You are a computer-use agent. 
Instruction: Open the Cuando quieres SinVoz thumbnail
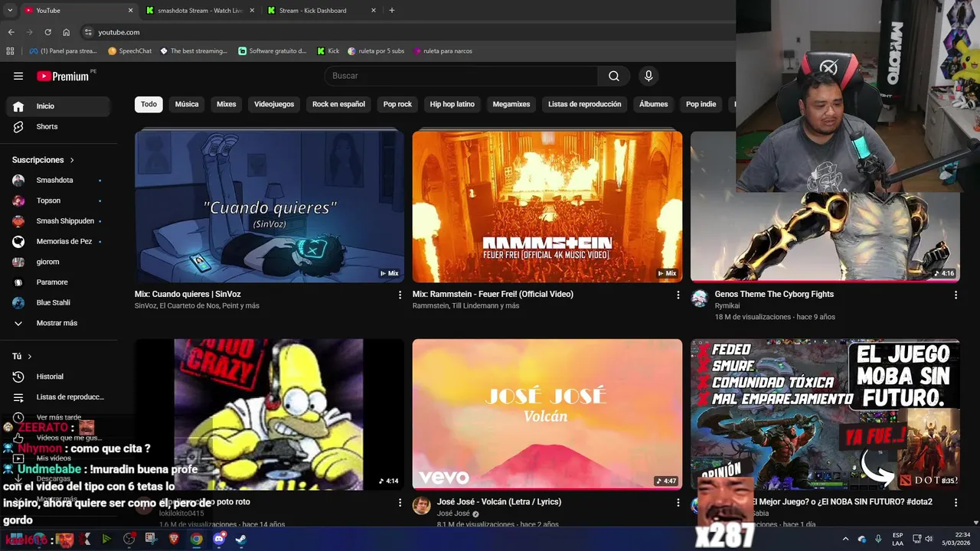(x=269, y=207)
